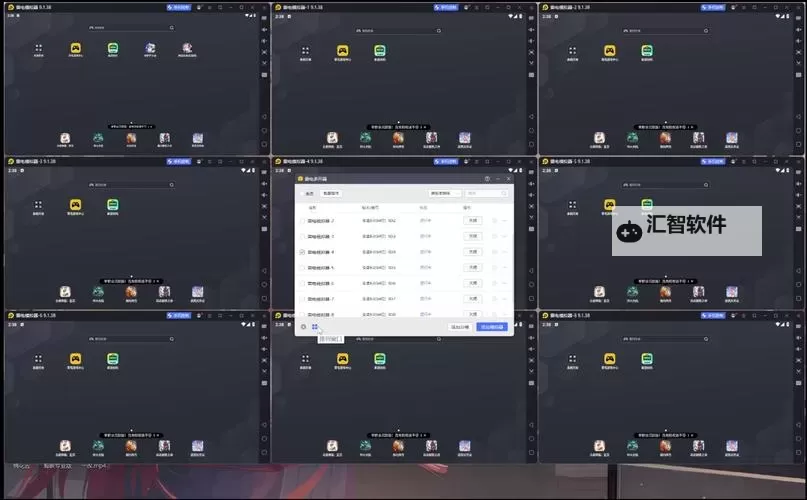Image resolution: width=807 pixels, height=500 pixels.
Task: Click the blue add emulator button
Action: 492,326
